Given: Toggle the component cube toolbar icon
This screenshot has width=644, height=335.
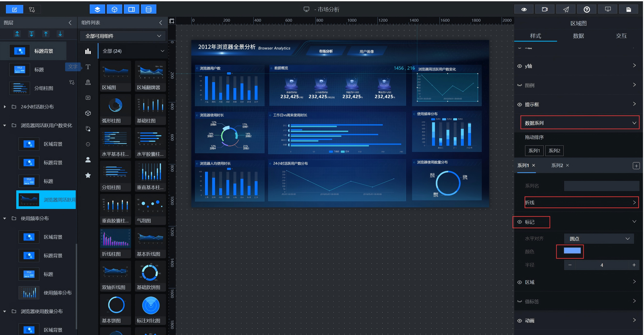Looking at the screenshot, I should pos(114,10).
